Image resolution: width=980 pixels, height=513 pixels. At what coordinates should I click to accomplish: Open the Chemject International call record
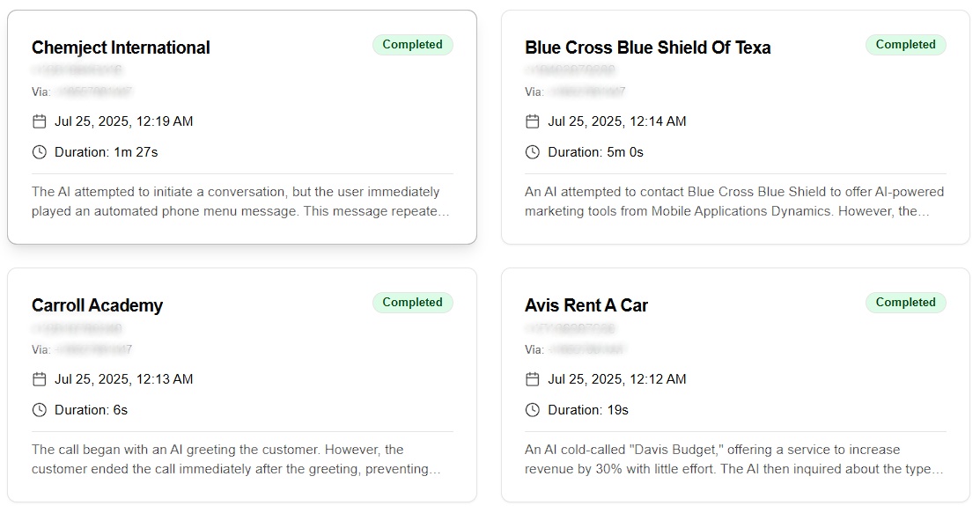click(121, 48)
